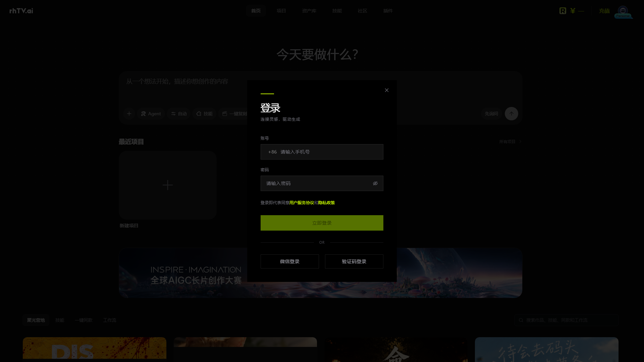Click the search magnifier icon
This screenshot has height=362, width=644.
[x=521, y=320]
